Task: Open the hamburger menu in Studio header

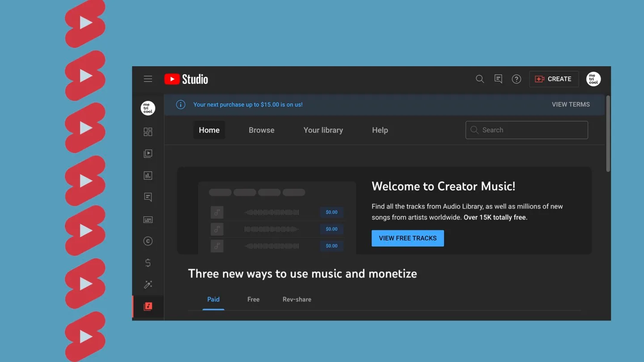Action: point(148,79)
